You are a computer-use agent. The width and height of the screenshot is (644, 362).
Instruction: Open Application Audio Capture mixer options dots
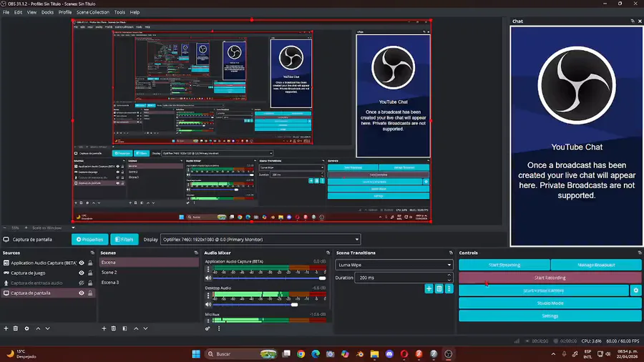click(208, 270)
